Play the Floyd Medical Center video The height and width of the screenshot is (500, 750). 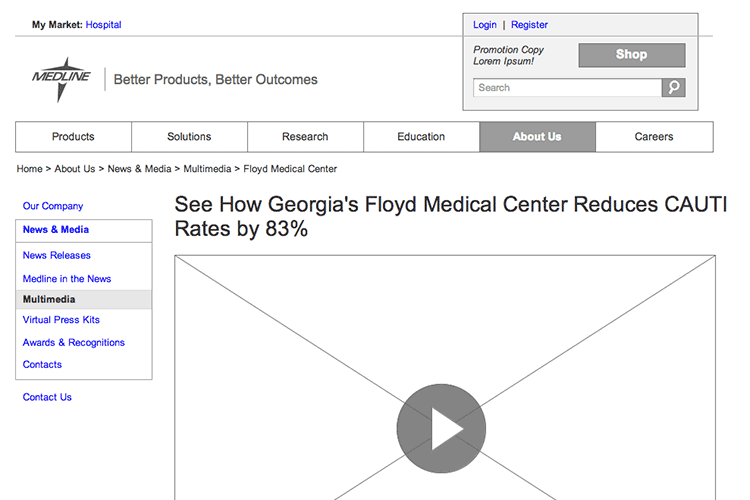(x=441, y=428)
